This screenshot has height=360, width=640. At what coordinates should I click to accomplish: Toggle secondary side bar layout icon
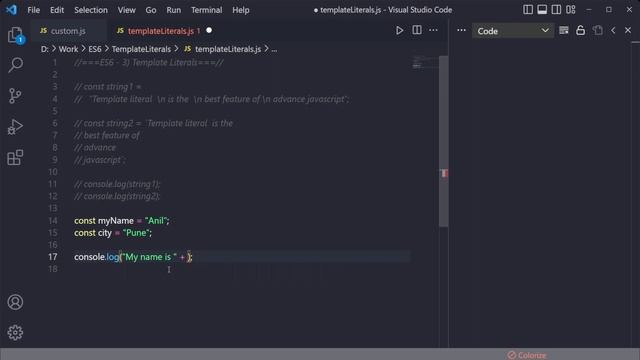pos(556,10)
